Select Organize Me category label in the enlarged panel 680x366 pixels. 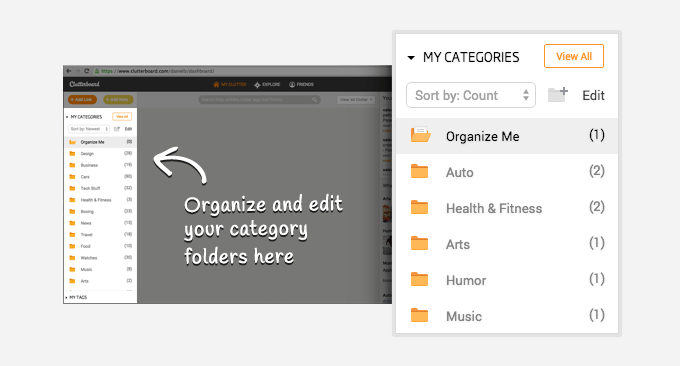(x=482, y=136)
